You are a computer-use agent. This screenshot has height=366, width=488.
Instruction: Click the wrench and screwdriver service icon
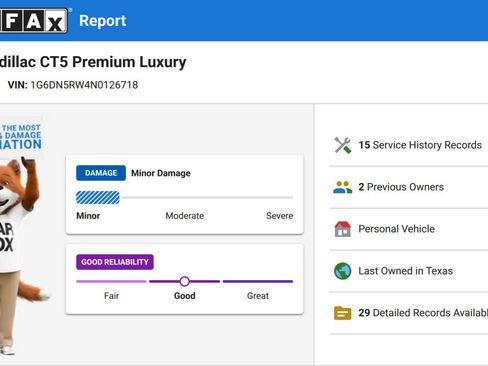click(x=343, y=145)
